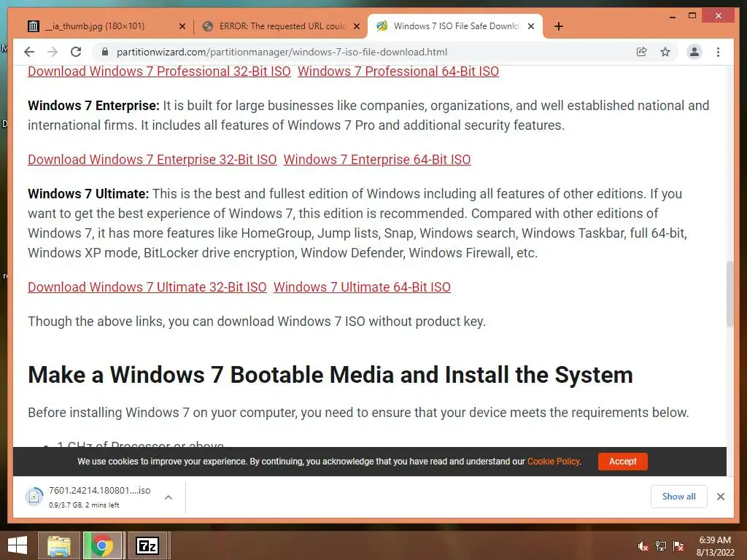Close the downloads bar
Image resolution: width=747 pixels, height=560 pixels.
click(720, 497)
